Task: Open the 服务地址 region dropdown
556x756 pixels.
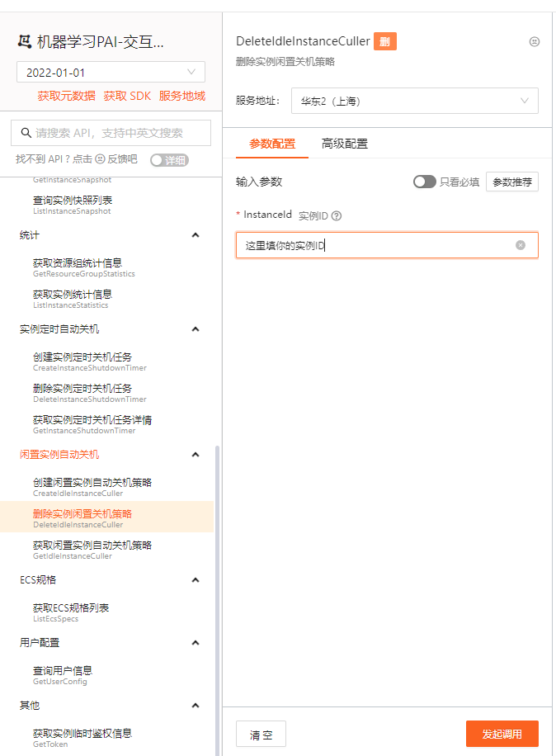Action: point(414,102)
